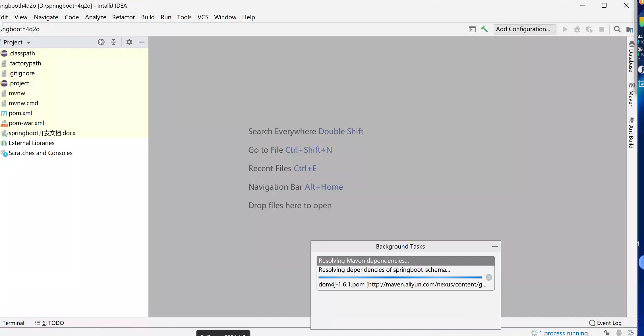Image resolution: width=644 pixels, height=336 pixels.
Task: Select pom.xml in project tree
Action: (74, 113)
